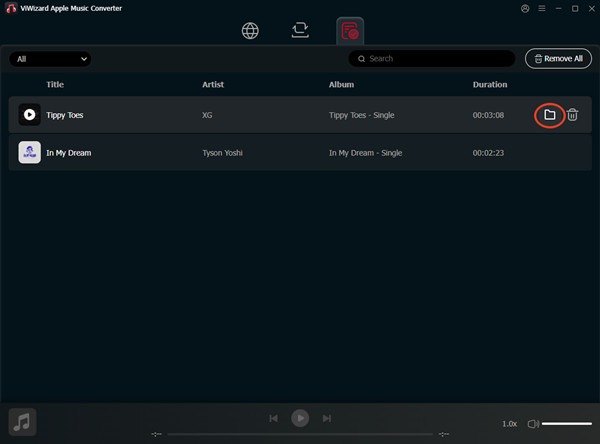This screenshot has height=444, width=600.
Task: Mute the volume speaker icon
Action: point(533,424)
